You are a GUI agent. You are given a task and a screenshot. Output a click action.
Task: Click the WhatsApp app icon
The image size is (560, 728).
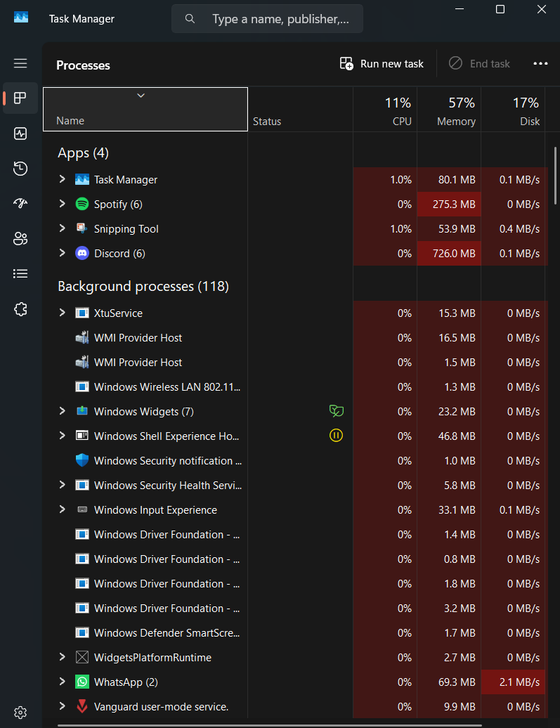coord(82,682)
